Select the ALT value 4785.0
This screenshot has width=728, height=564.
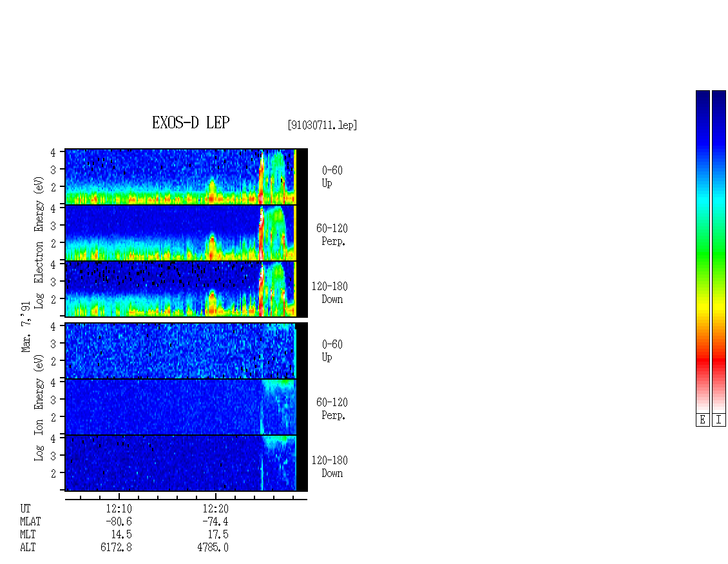coord(213,548)
